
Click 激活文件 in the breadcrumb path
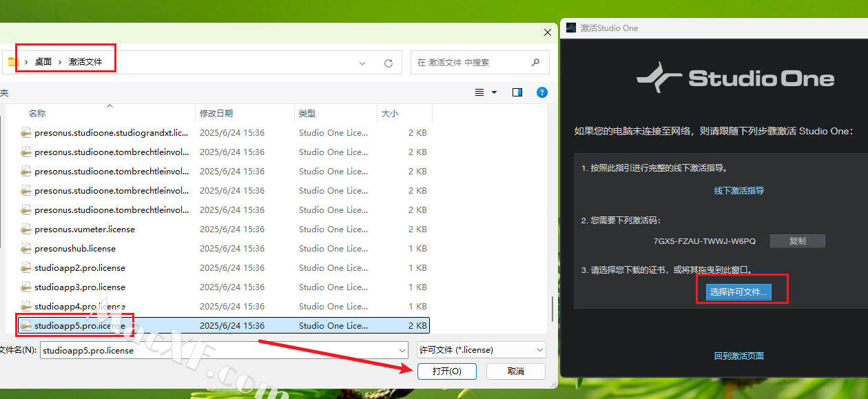click(x=85, y=62)
